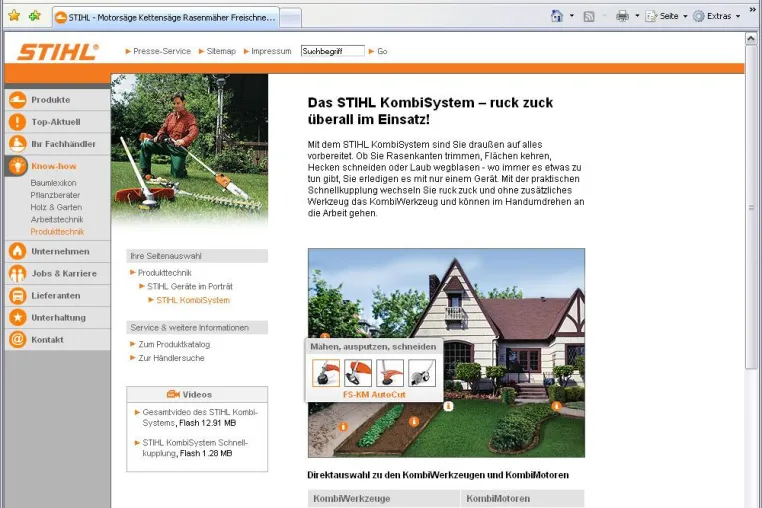The image size is (762, 508).
Task: Click the KombiMotoren column header
Action: pyautogui.click(x=522, y=498)
